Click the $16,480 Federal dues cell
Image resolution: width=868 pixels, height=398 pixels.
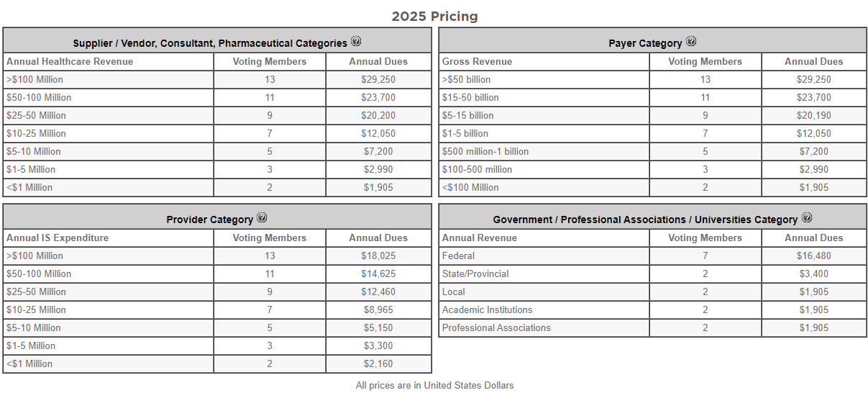click(813, 256)
